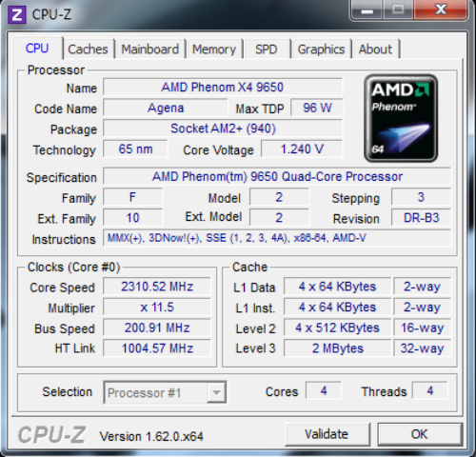Screen dimensions: 476x457
Task: Show the SPD tab
Action: tap(267, 50)
